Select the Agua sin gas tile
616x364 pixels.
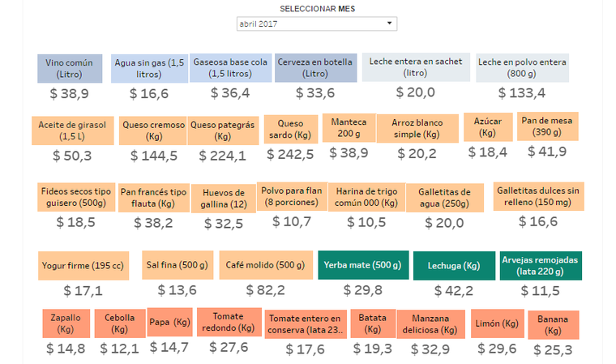[x=149, y=68]
